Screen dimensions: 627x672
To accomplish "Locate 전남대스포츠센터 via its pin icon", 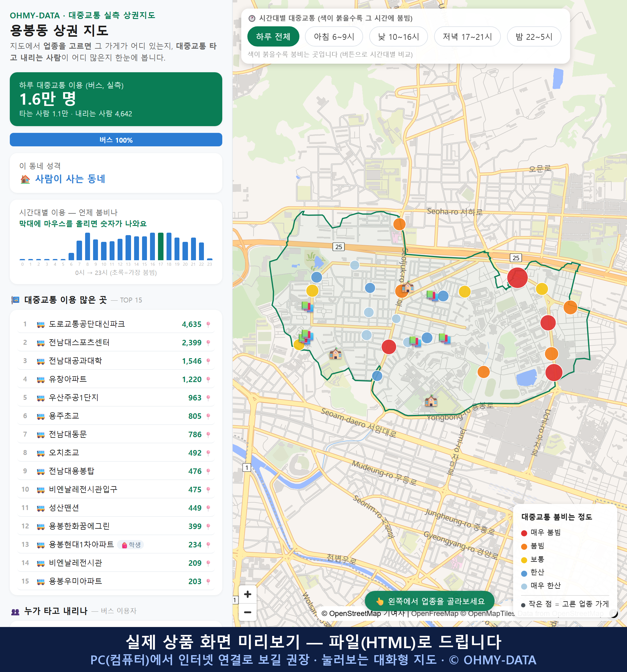I will 208,343.
